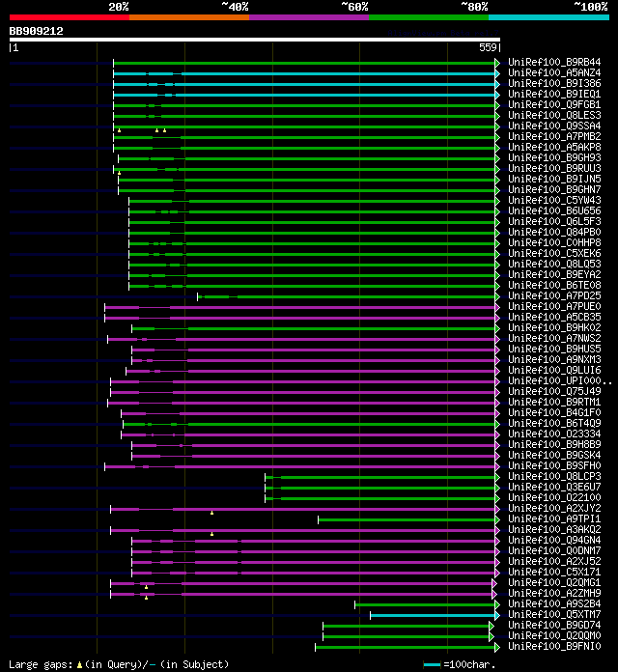Open hit UniRef100_A5ANZ4
The height and width of the screenshot is (672, 618).
[x=554, y=72]
